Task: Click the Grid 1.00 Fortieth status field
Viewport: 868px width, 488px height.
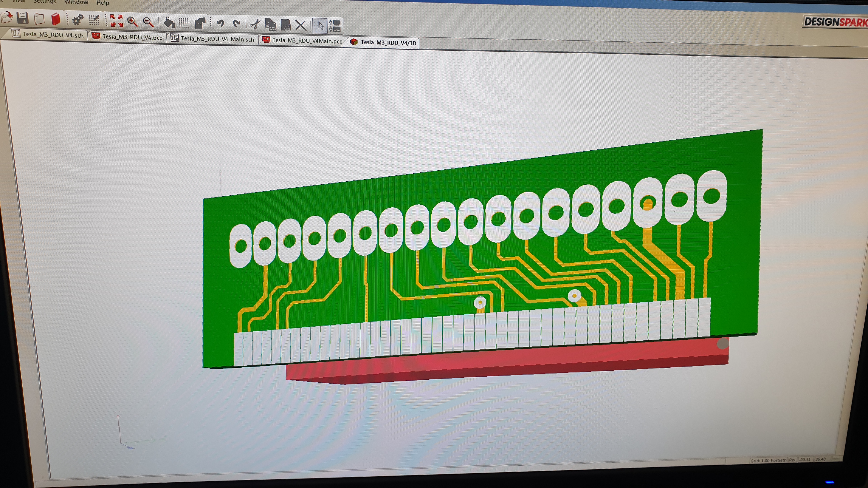Action: 768,460
